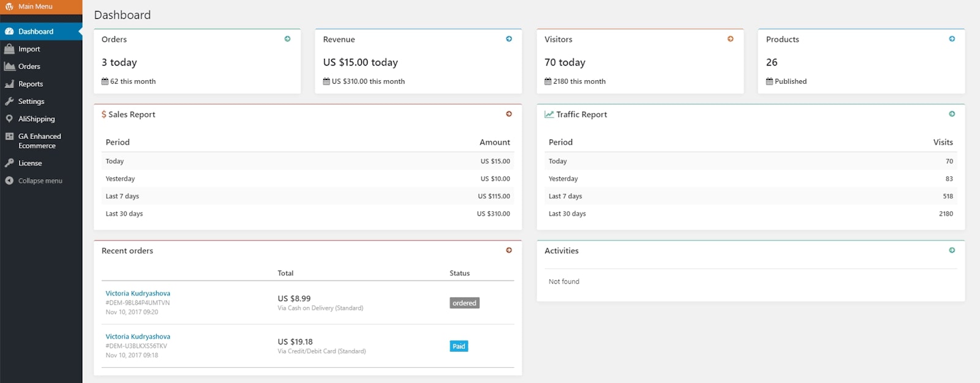Open the License page
The image size is (980, 383).
[30, 163]
